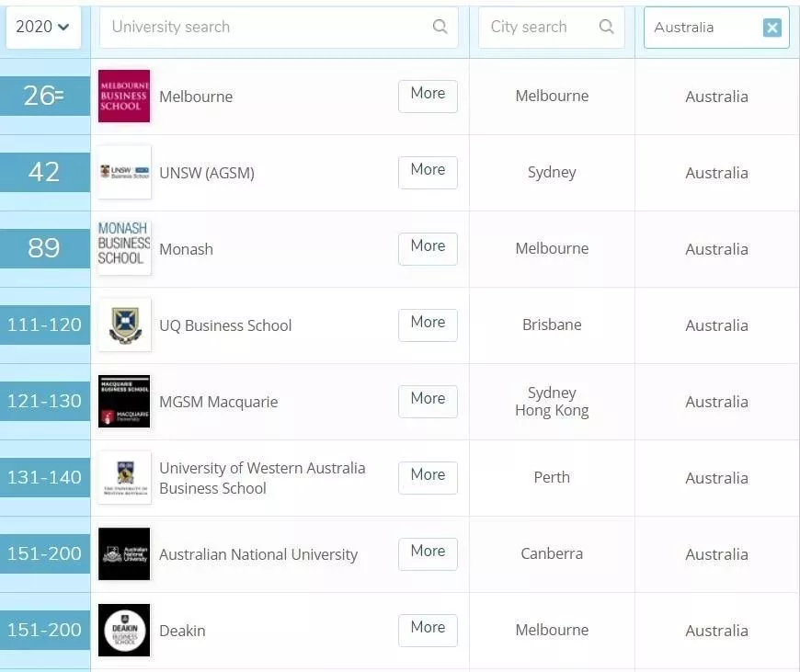
Task: Expand More details for Melbourne
Action: (x=428, y=96)
